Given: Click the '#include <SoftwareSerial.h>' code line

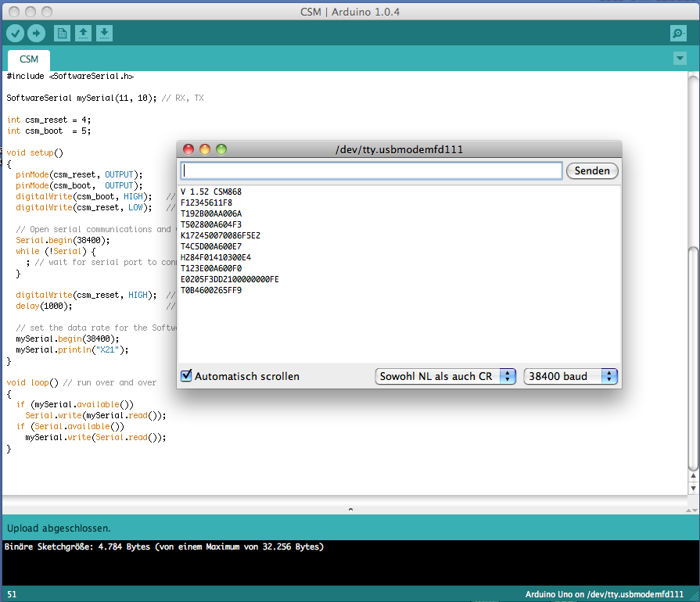Looking at the screenshot, I should (70, 76).
